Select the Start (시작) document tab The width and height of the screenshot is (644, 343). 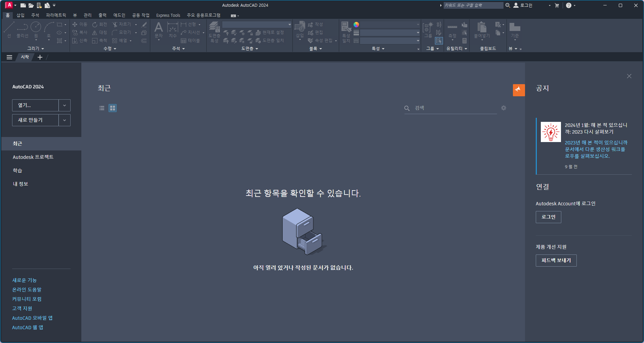[25, 57]
